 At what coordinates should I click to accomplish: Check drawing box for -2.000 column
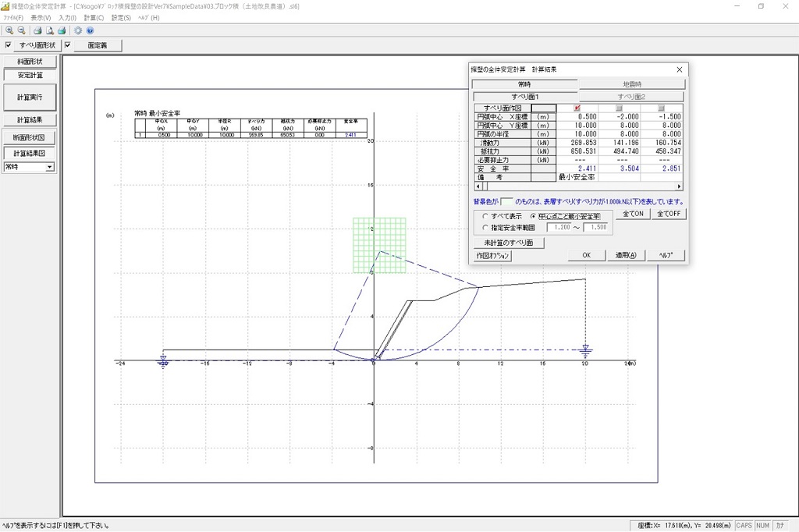coord(619,108)
